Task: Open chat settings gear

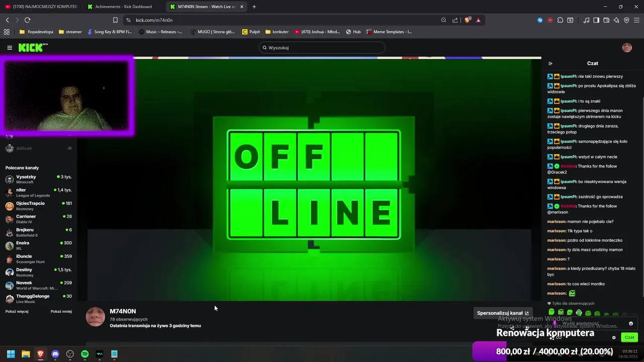Action: pos(614,337)
